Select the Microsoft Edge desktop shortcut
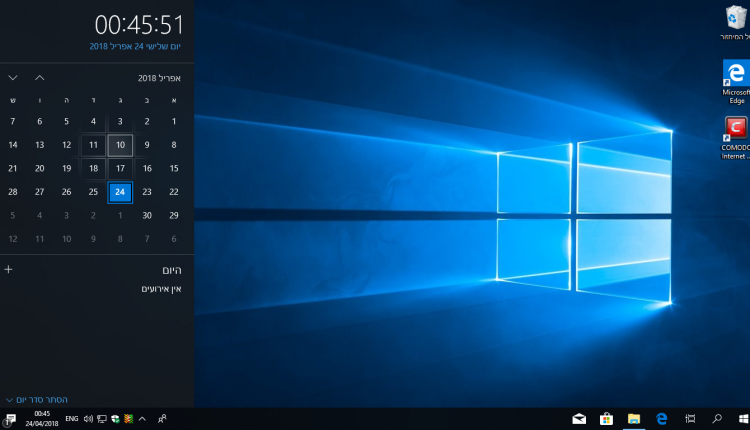This screenshot has width=750, height=430. [x=736, y=82]
